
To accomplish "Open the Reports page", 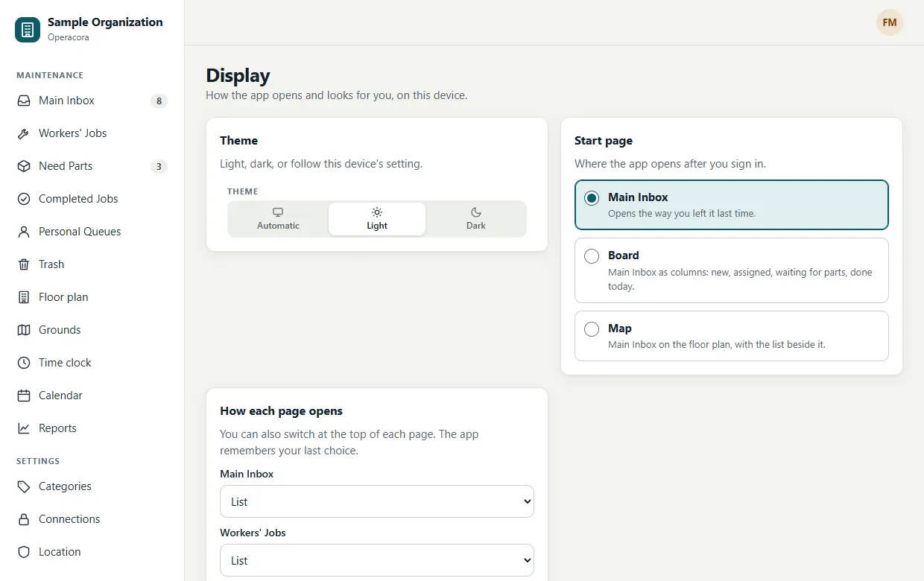I will coord(92,428).
